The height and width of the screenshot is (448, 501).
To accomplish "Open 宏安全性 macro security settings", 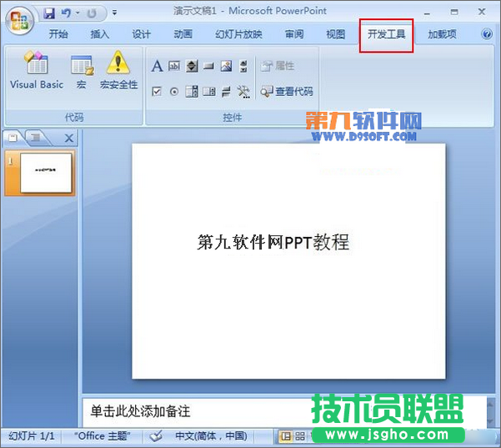I will click(118, 70).
